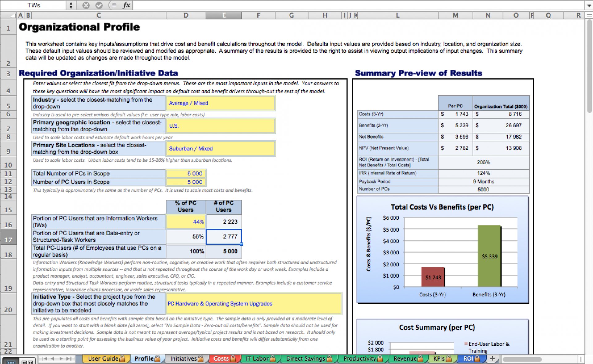Expand the formula bar with the right arrow
593x364 pixels.
[589, 5]
